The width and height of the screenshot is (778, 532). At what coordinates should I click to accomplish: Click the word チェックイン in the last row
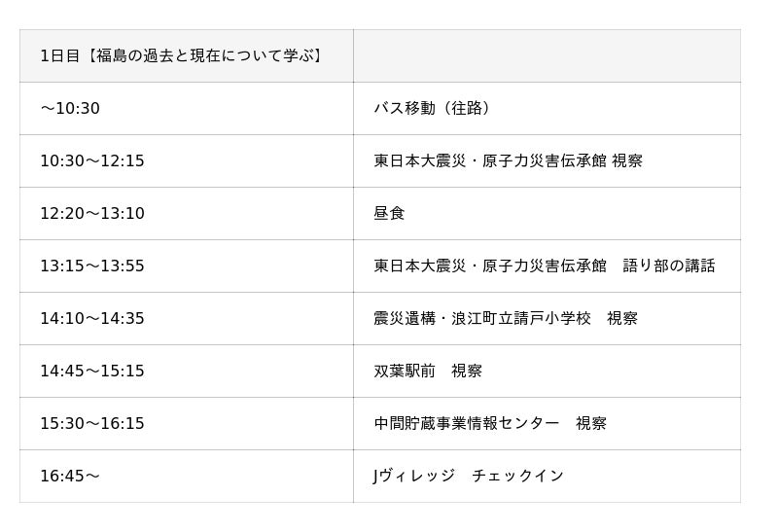coord(518,476)
